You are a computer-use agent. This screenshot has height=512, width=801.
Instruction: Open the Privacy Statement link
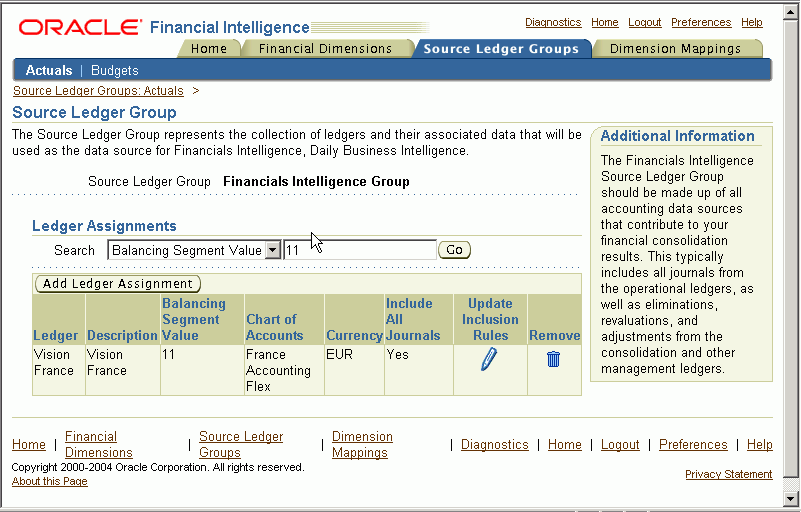[x=728, y=474]
